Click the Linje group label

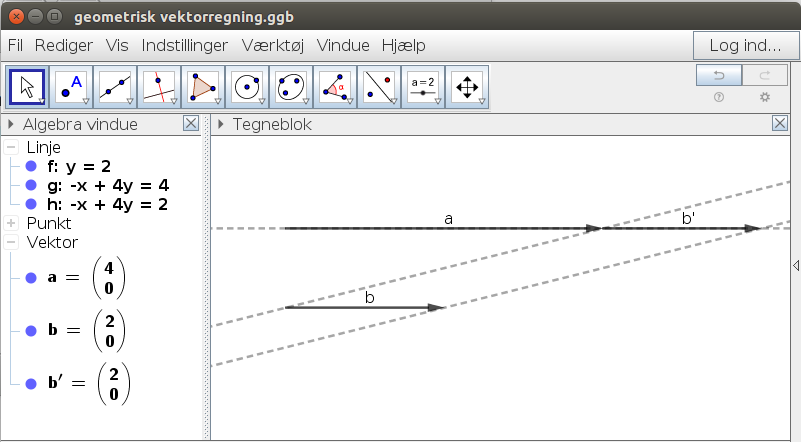(x=43, y=147)
